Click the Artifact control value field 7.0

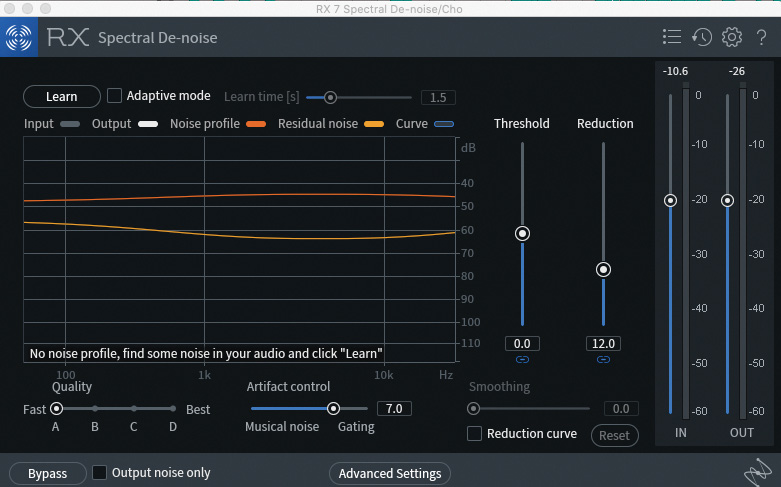(394, 409)
